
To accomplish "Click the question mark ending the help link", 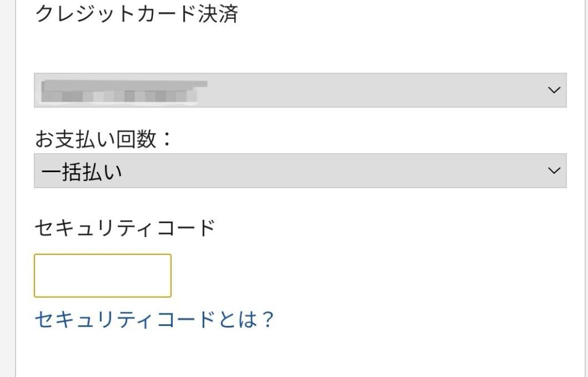I will pyautogui.click(x=266, y=319).
